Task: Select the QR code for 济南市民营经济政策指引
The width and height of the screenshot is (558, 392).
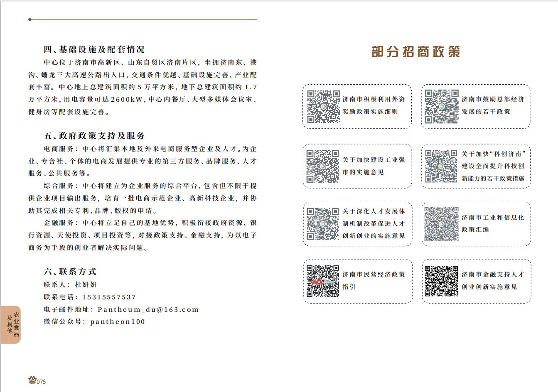Action: click(323, 281)
